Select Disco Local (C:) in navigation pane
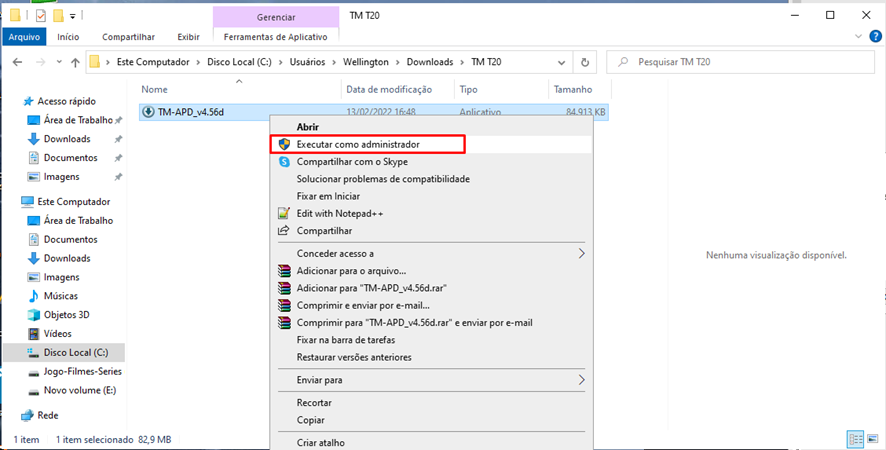Screen dimensions: 886x450 (x=64, y=352)
